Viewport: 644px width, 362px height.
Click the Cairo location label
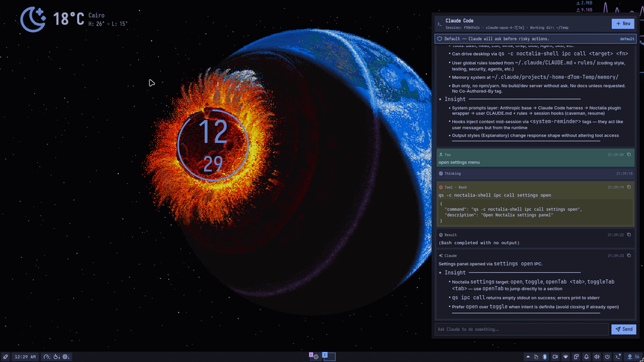[x=97, y=15]
